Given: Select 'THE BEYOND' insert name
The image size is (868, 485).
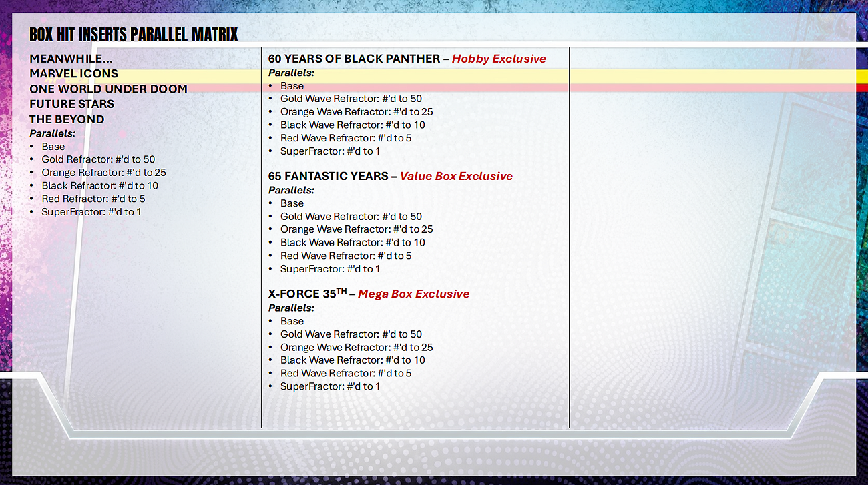Looking at the screenshot, I should tap(67, 119).
